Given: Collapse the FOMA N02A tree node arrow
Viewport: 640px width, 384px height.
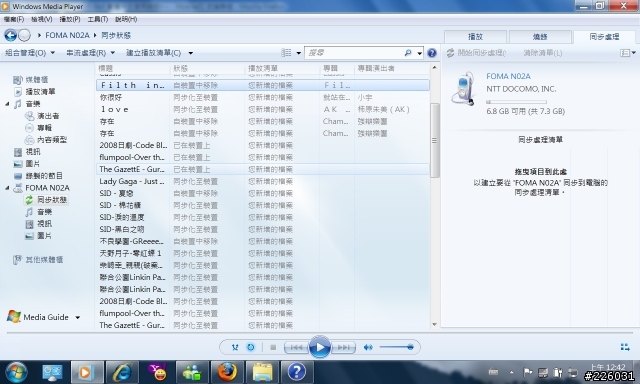Looking at the screenshot, I should tap(7, 188).
